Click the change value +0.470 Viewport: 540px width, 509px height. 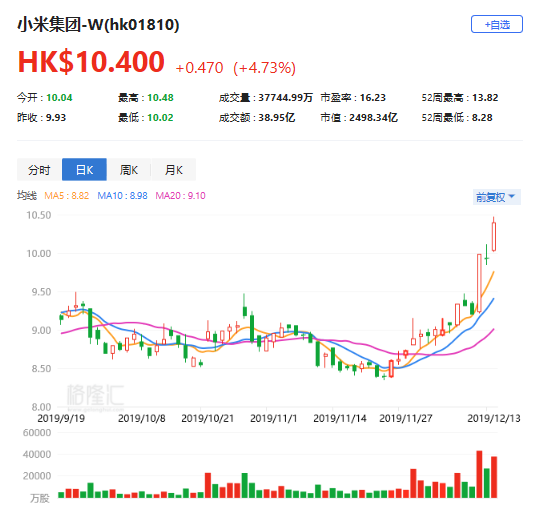coord(199,67)
